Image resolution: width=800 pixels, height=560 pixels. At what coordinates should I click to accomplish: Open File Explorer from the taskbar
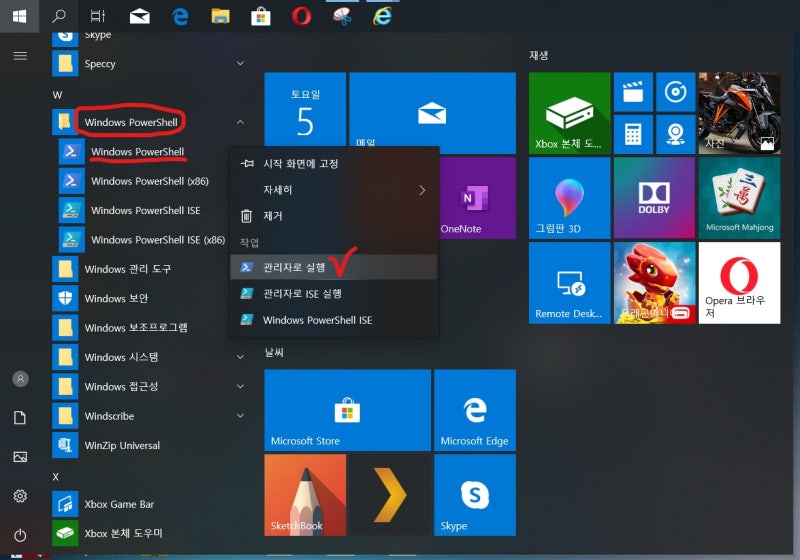pos(220,16)
